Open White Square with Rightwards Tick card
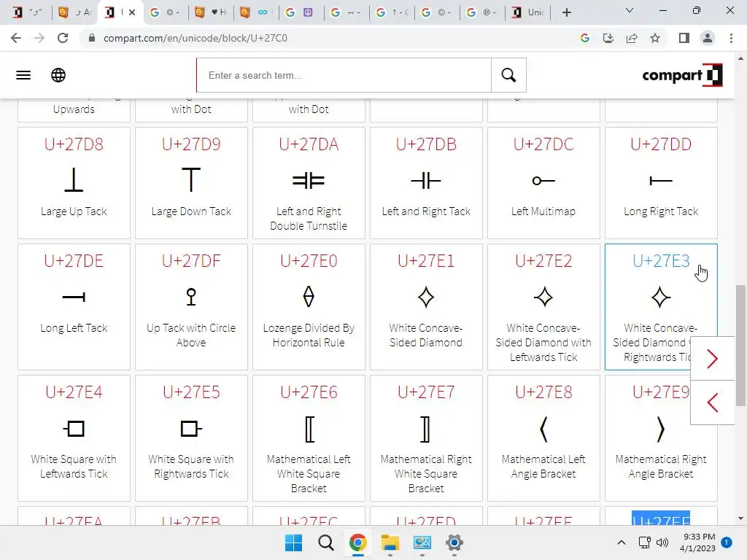 click(x=191, y=438)
